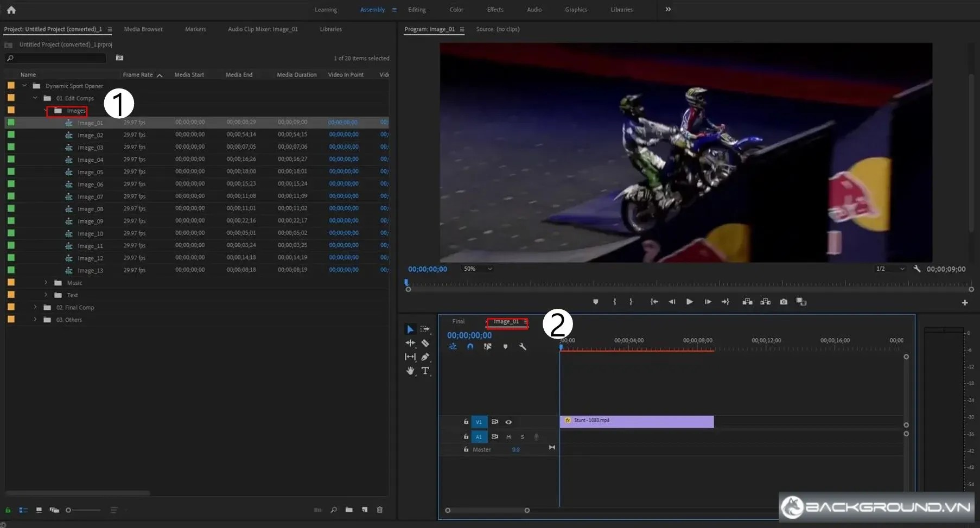
Task: Switch to Effects workspace
Action: coord(495,10)
